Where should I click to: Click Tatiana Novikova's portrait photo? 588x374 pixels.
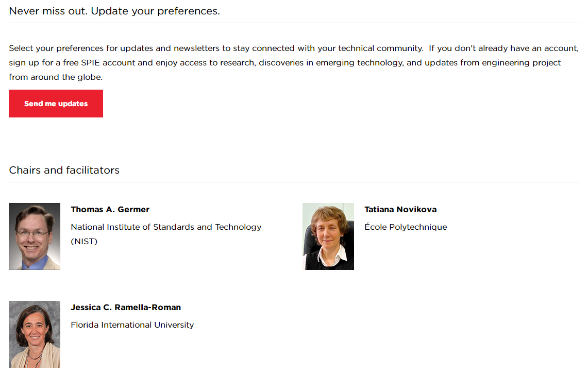(x=328, y=236)
